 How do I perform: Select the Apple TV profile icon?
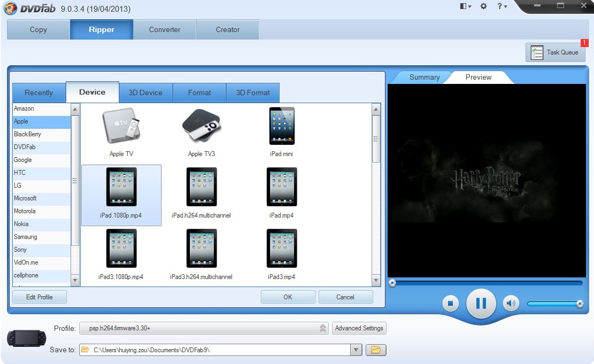tap(121, 126)
